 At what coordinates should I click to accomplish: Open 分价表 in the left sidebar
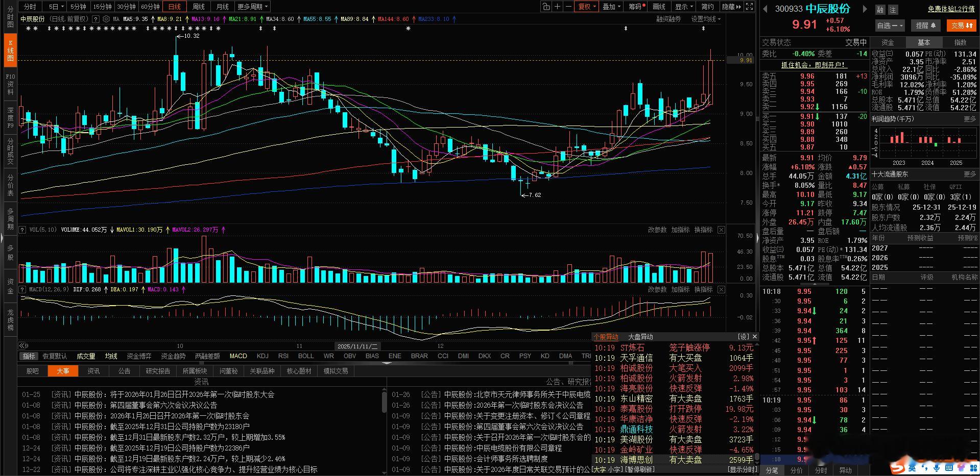coord(10,185)
